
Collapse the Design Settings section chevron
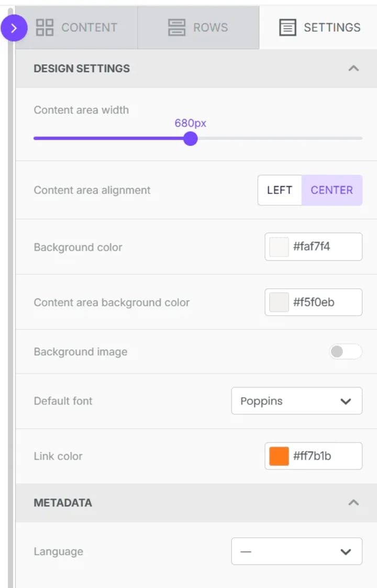click(353, 68)
